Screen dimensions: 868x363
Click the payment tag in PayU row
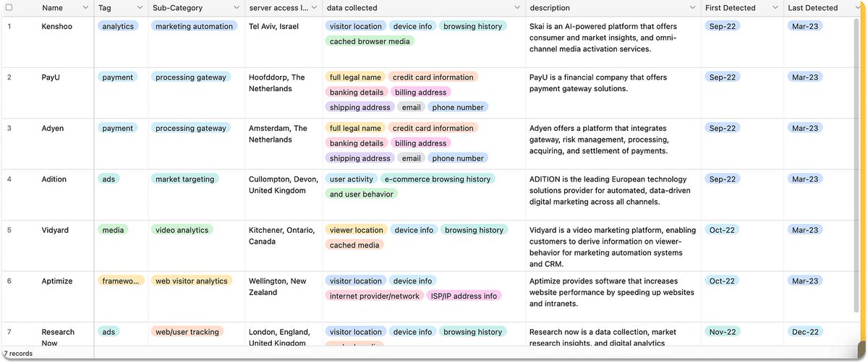[x=118, y=77]
